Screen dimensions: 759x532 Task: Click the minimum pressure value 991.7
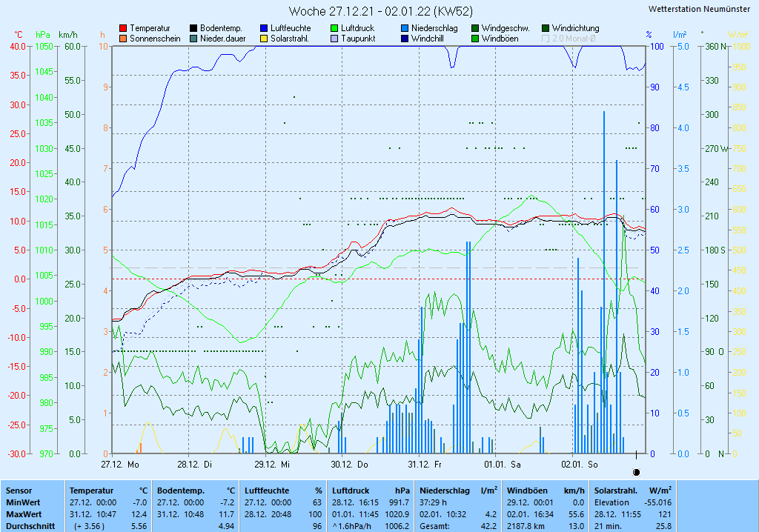[x=399, y=502]
